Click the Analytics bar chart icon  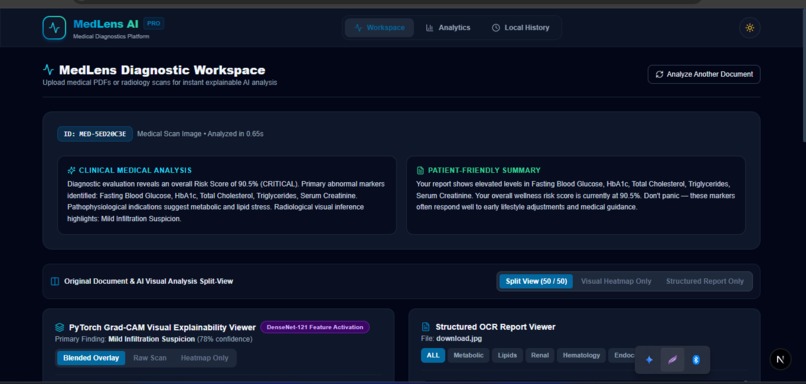pyautogui.click(x=429, y=28)
